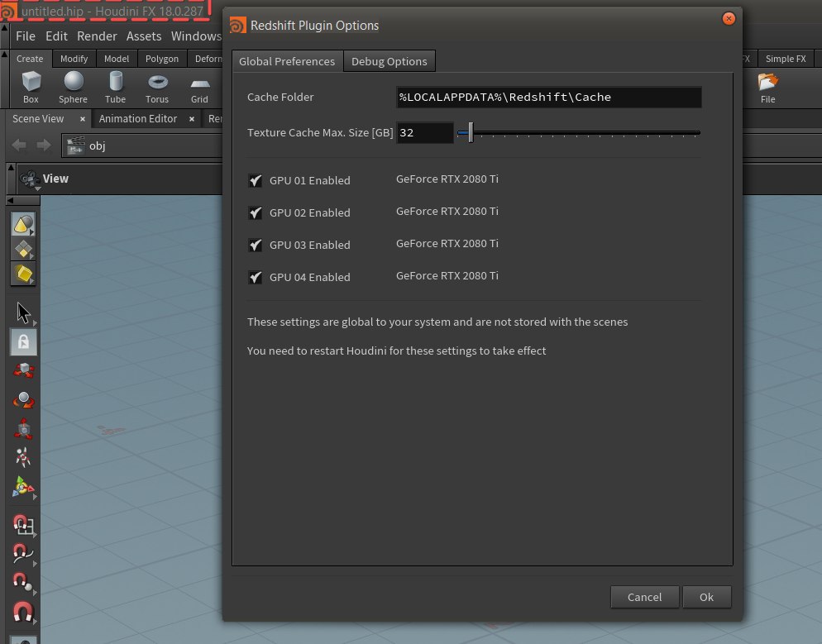Select the arrow Select tool

pyautogui.click(x=23, y=312)
